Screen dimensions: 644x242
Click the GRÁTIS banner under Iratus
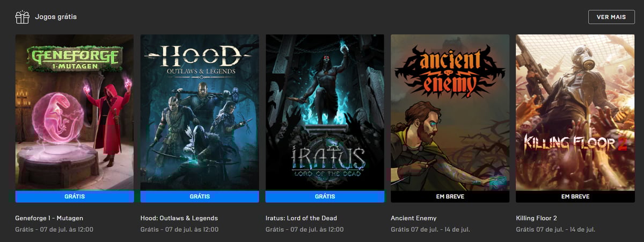coord(325,196)
